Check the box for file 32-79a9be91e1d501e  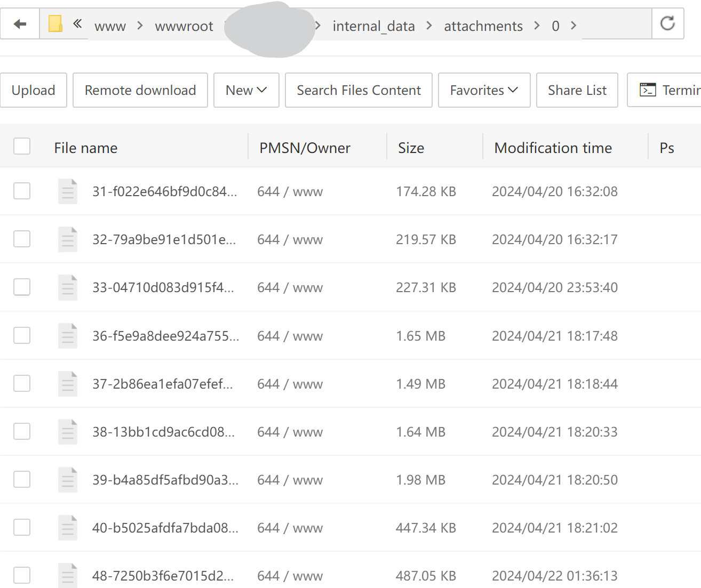(x=22, y=239)
